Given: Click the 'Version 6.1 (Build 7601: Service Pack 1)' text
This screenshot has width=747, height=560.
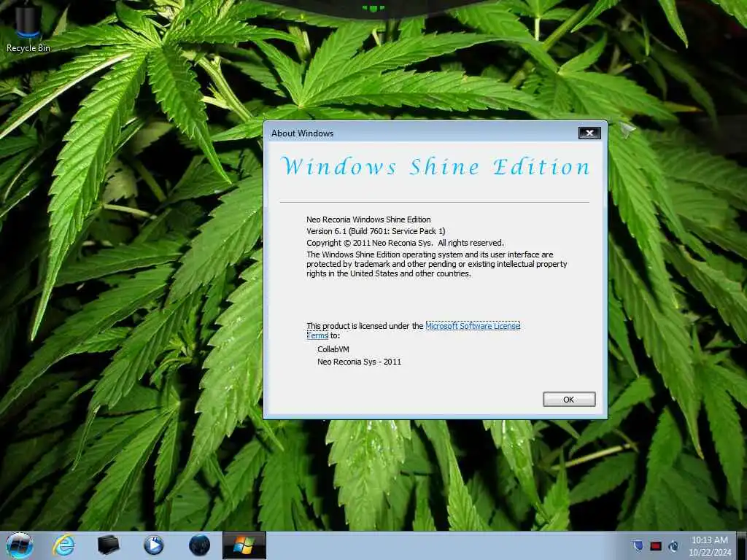Looking at the screenshot, I should coord(376,231).
